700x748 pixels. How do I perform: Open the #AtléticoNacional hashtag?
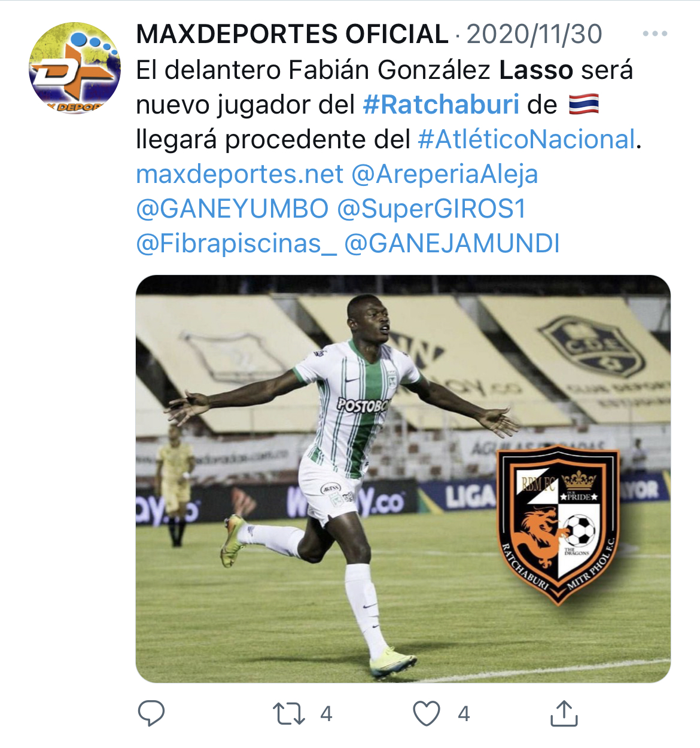(526, 139)
